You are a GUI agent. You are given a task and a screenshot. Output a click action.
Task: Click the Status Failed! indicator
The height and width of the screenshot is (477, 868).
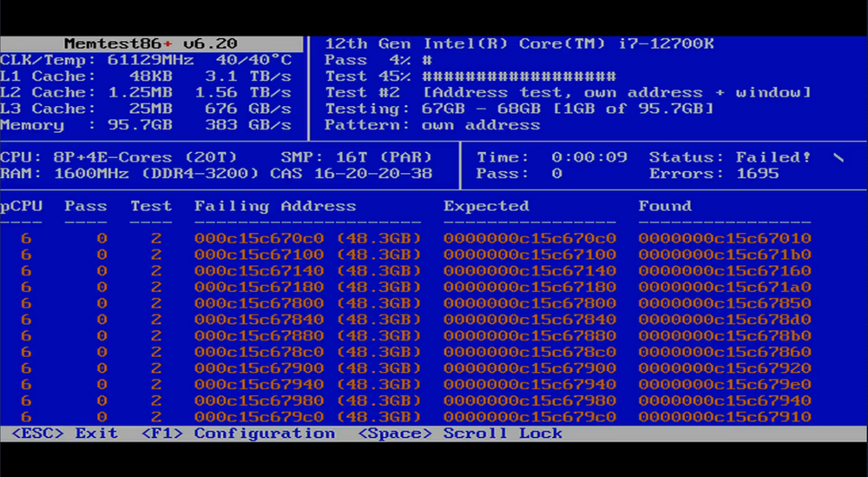click(730, 157)
